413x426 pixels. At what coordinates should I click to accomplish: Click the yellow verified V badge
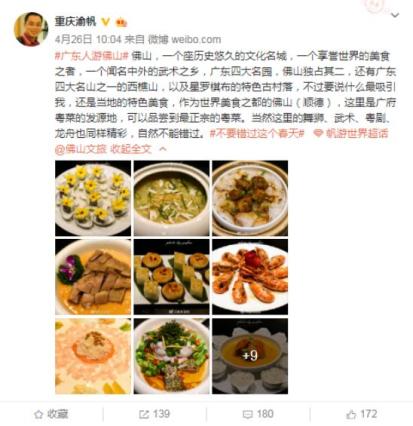point(105,22)
